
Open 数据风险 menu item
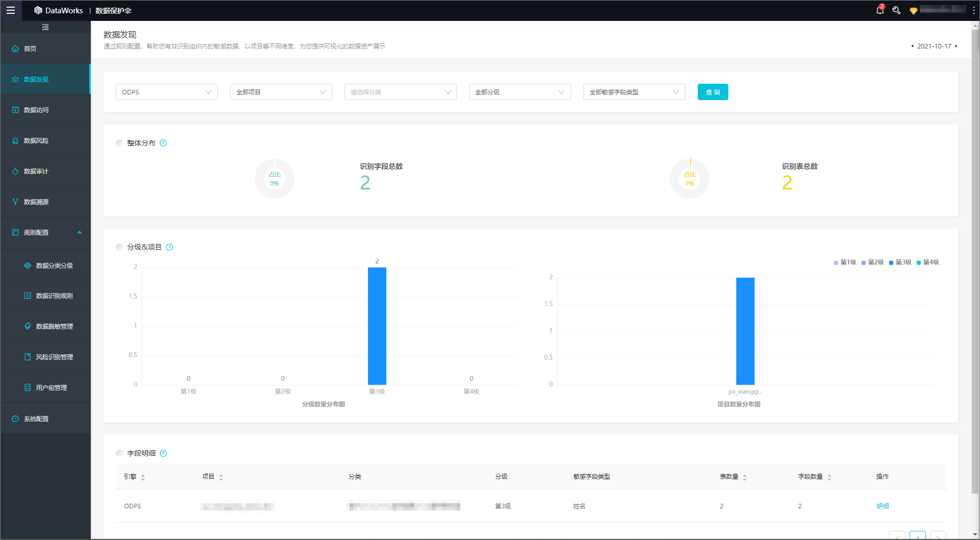[x=45, y=140]
